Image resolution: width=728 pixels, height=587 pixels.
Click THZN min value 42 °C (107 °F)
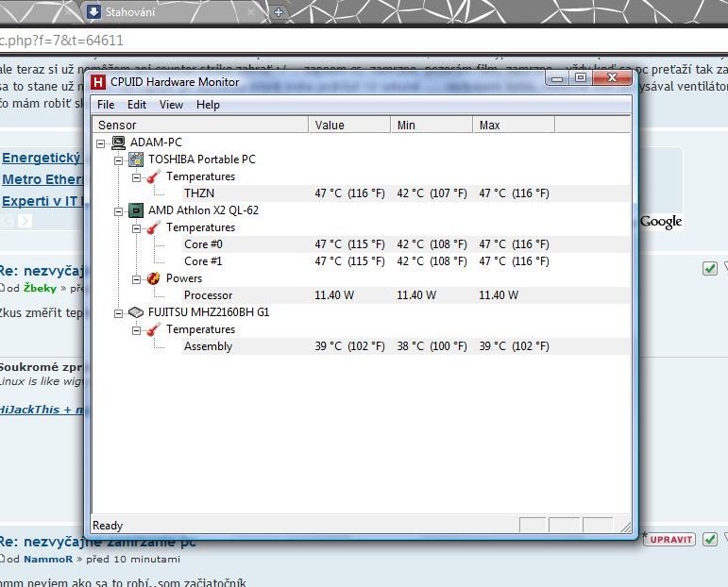[432, 193]
